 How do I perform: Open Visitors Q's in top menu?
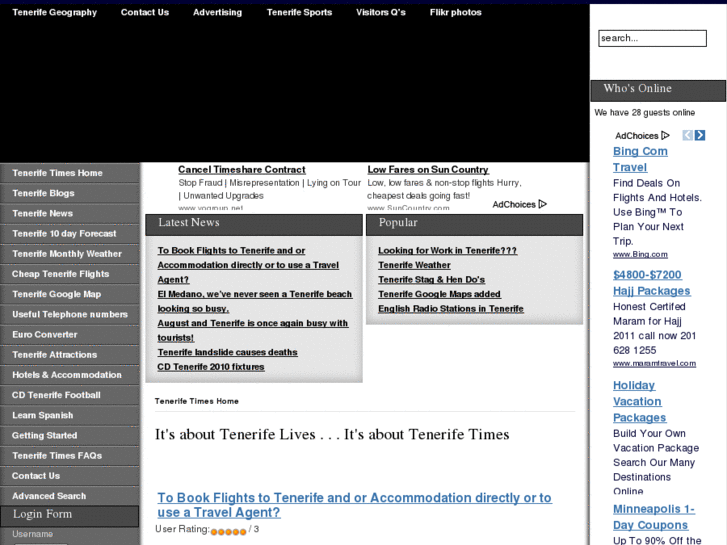tap(381, 13)
